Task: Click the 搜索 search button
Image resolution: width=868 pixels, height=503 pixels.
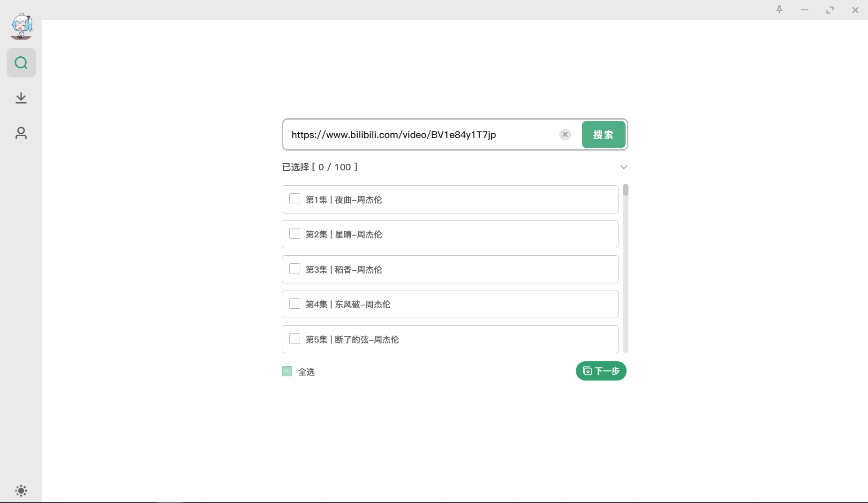Action: [604, 135]
